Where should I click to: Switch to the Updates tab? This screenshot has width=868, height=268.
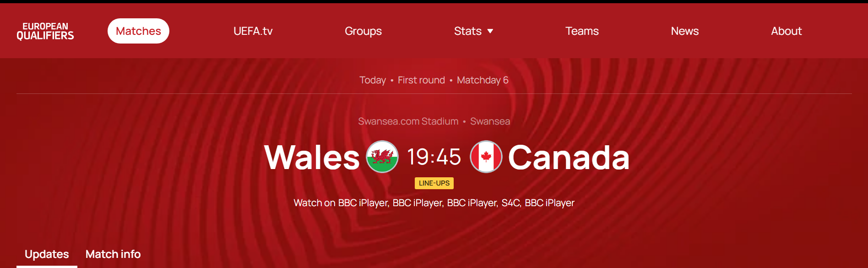[x=47, y=254]
